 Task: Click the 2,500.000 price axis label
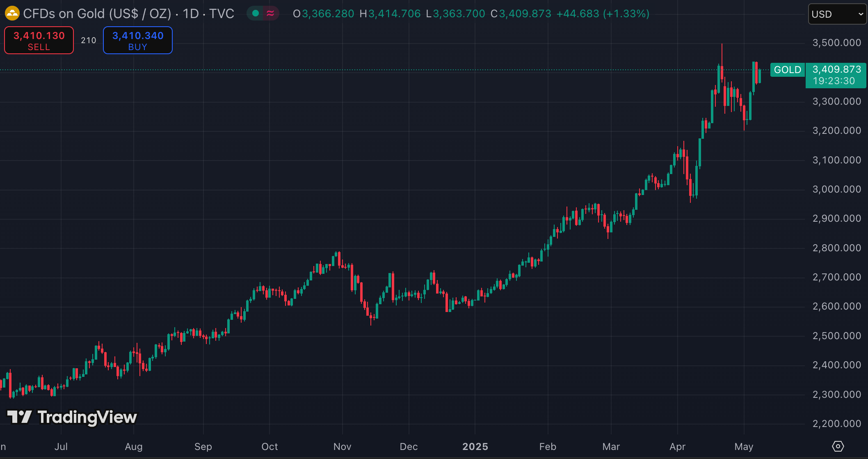836,336
